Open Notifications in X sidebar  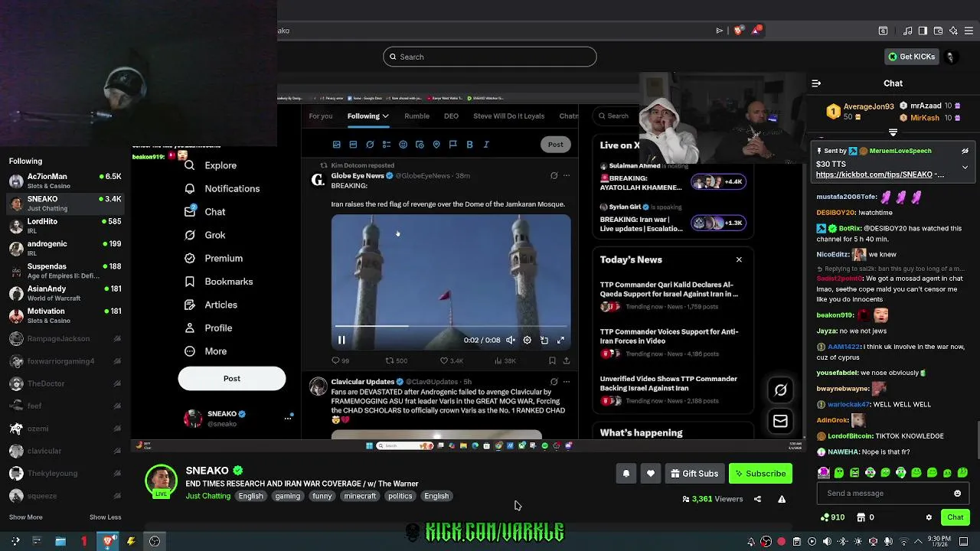tap(222, 189)
